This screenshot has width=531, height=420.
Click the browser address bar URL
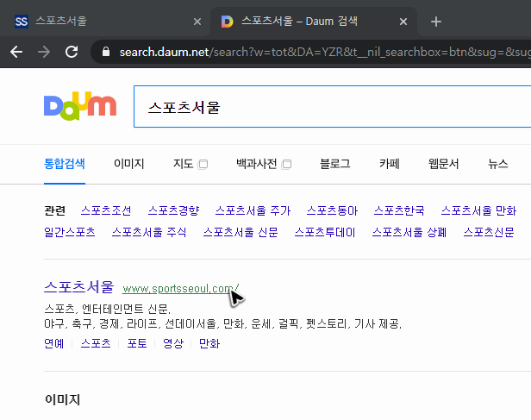(311, 52)
